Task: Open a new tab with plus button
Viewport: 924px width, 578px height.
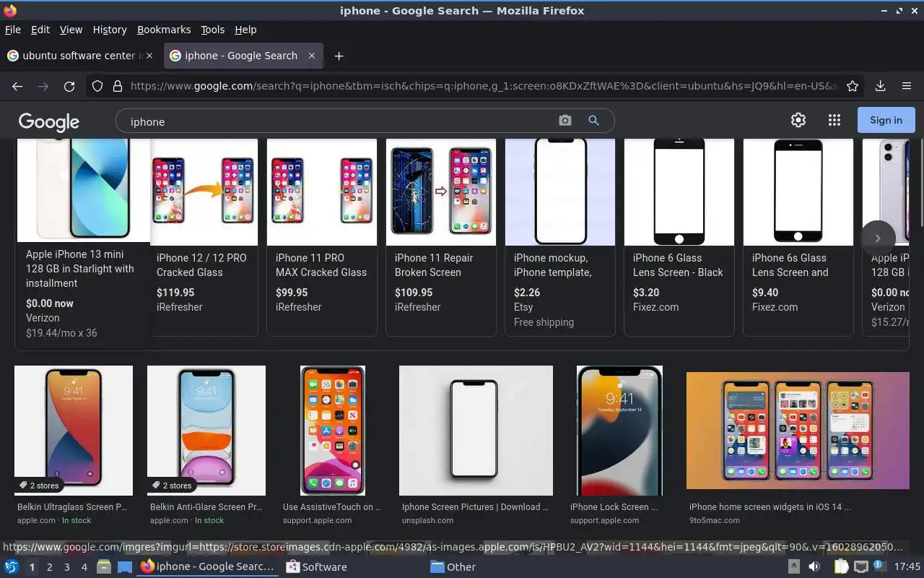Action: coord(339,56)
